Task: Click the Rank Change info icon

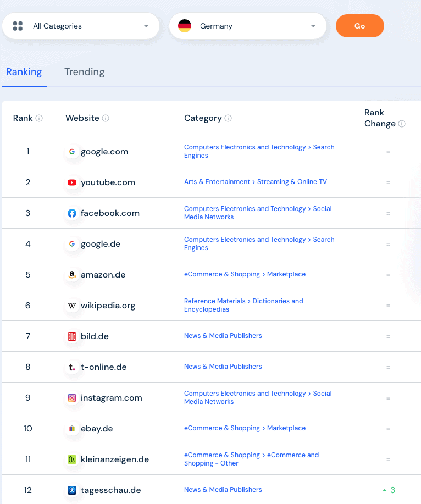Action: click(402, 124)
